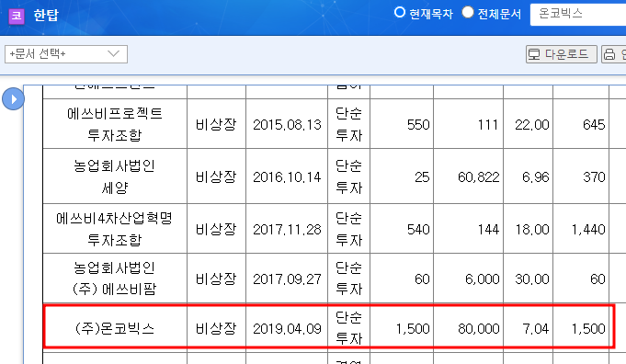Click 단순 투자 in the 온코빅스 row
626x364 pixels.
pyautogui.click(x=349, y=327)
